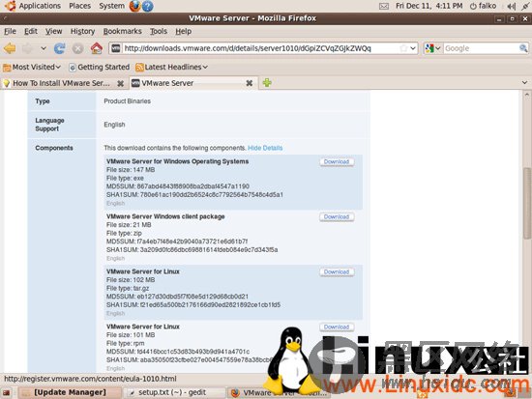Click the show desktop icon in bottom panel
This screenshot has width=532, height=399.
coord(7,393)
